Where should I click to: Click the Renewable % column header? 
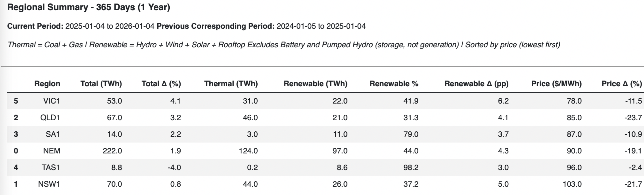pyautogui.click(x=394, y=84)
